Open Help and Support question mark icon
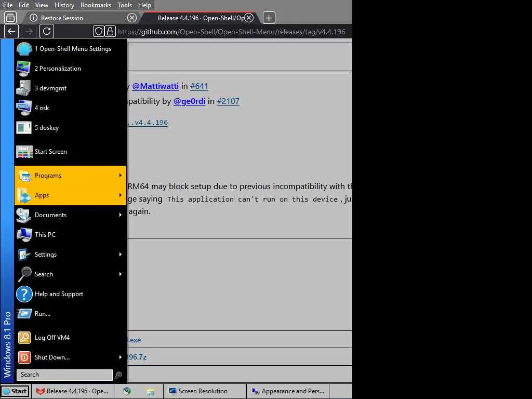 24,294
